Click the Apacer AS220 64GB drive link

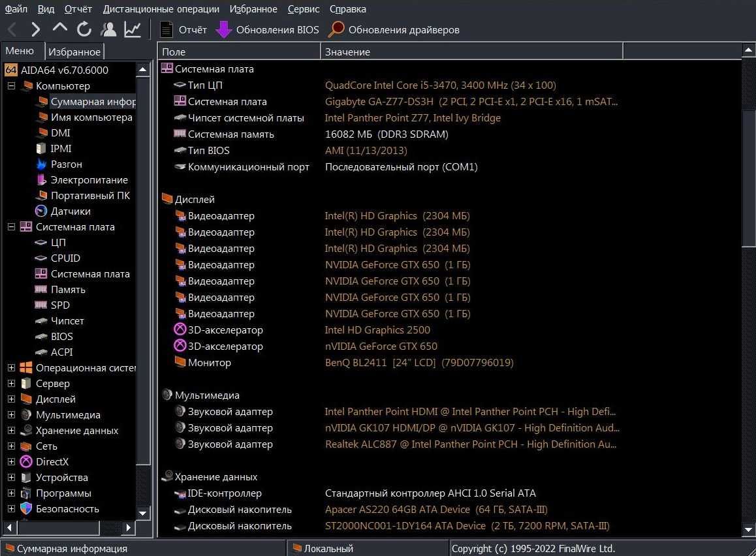pyautogui.click(x=436, y=509)
